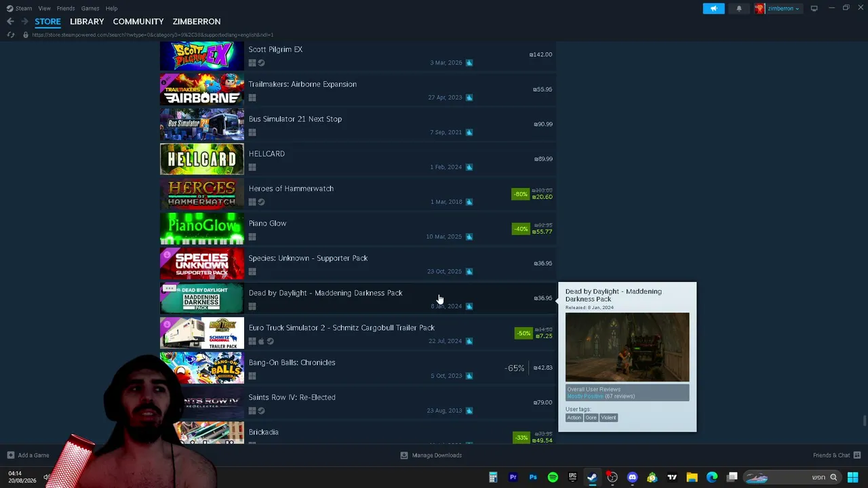This screenshot has width=868, height=488.
Task: Click the Manage Downloads icon
Action: [x=403, y=455]
